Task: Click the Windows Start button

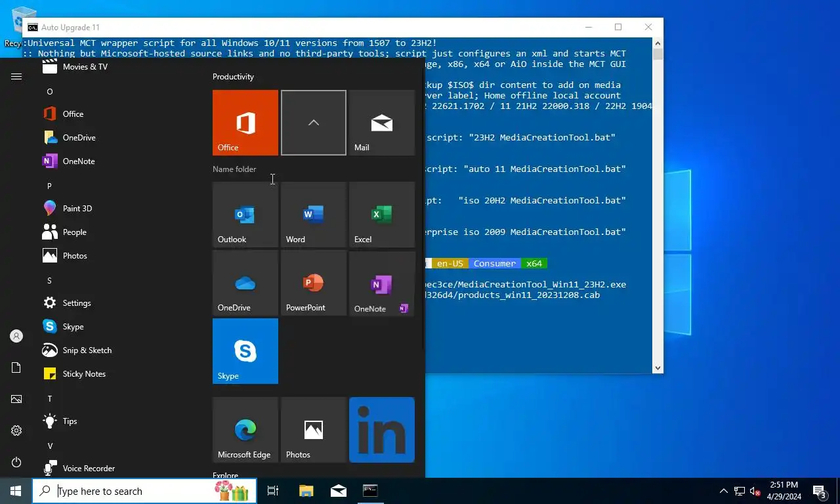Action: click(16, 491)
